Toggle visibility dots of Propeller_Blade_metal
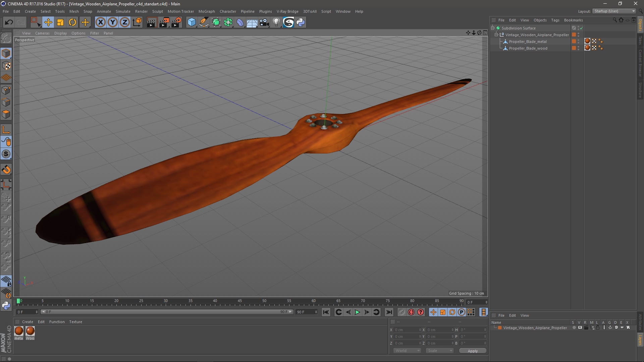The height and width of the screenshot is (362, 644). pos(579,42)
